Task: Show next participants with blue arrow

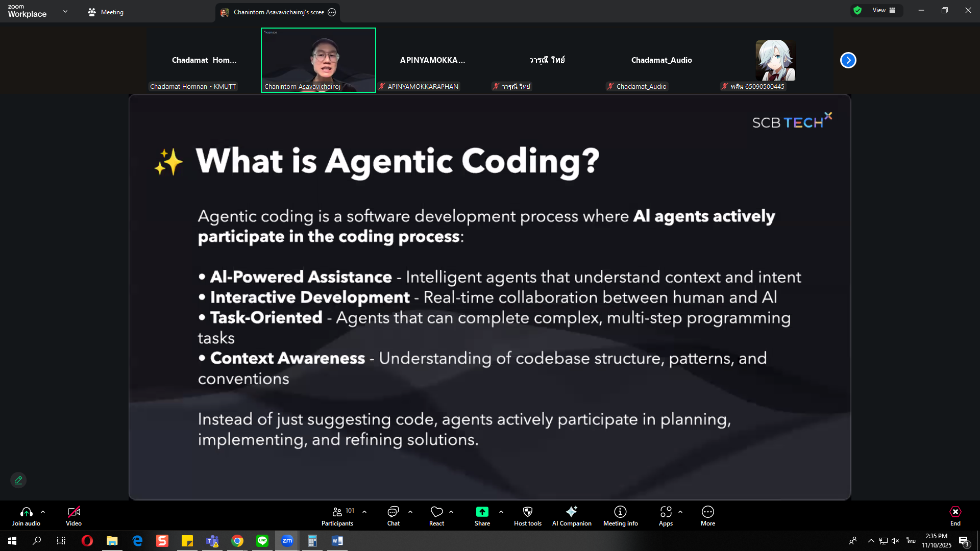Action: pyautogui.click(x=848, y=60)
